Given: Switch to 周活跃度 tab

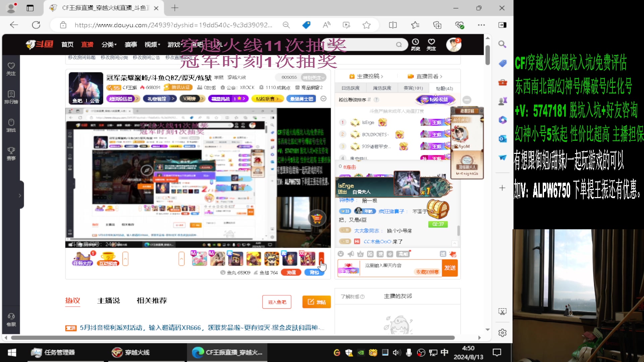Looking at the screenshot, I should click(382, 88).
